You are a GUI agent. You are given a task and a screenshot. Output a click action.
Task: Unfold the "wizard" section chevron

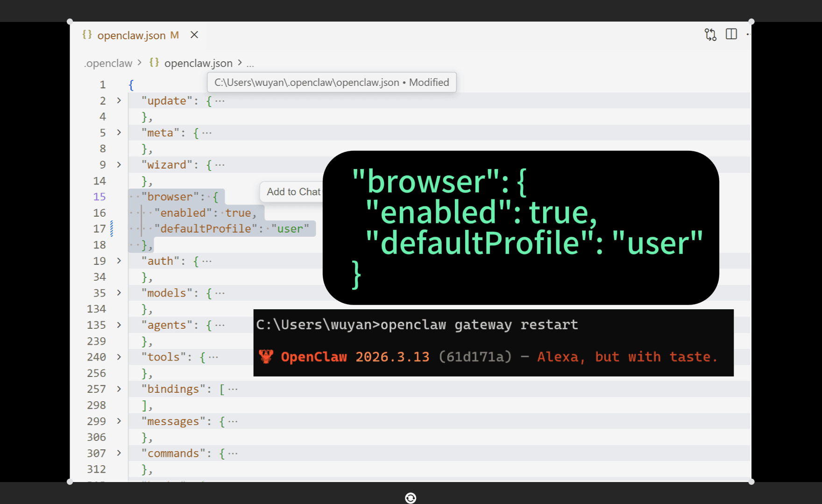[119, 165]
